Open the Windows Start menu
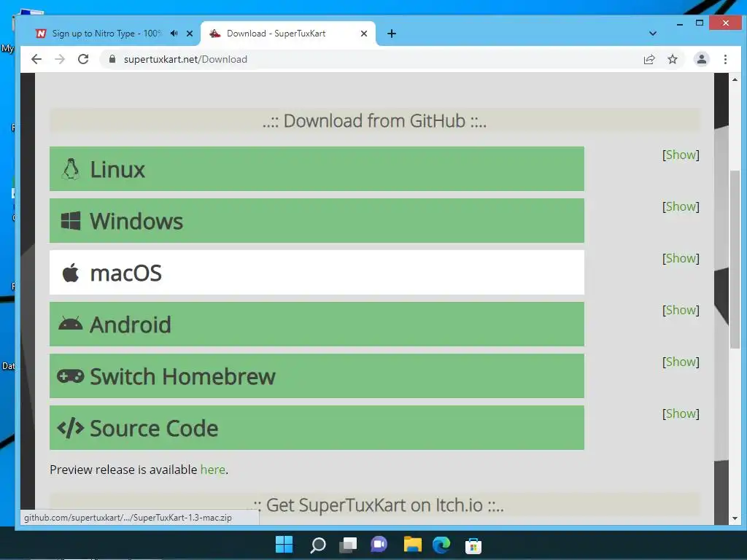 (285, 544)
